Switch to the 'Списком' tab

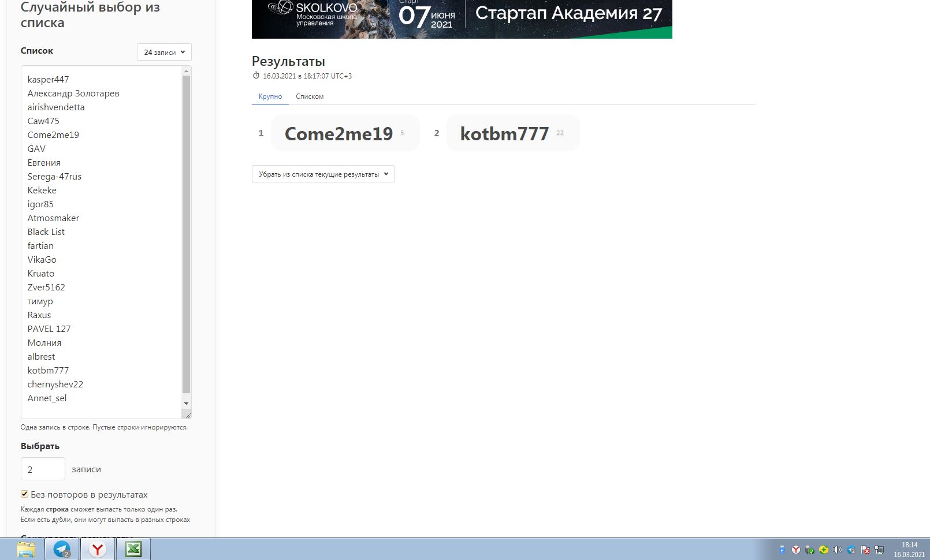[x=310, y=96]
